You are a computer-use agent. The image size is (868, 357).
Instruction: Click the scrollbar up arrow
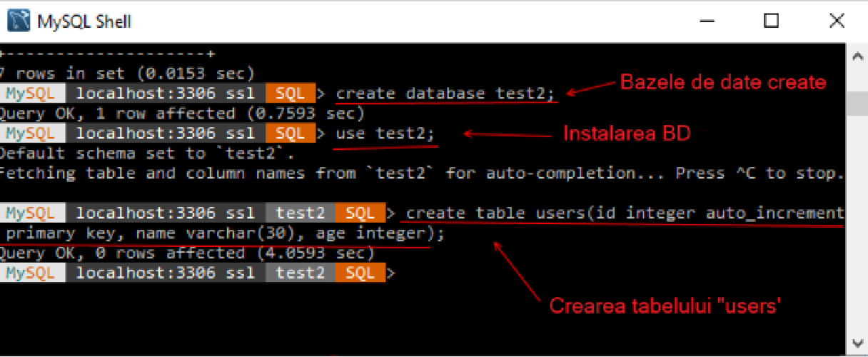pos(856,53)
